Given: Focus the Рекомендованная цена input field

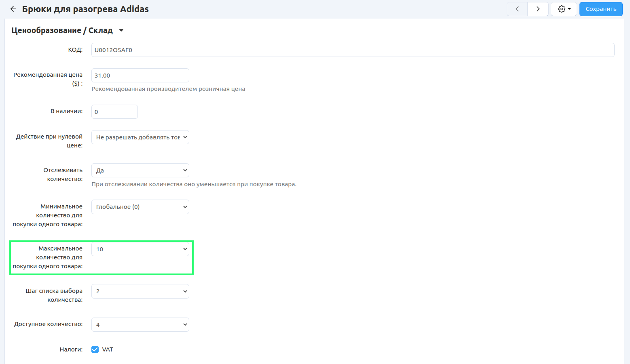Looking at the screenshot, I should [x=140, y=76].
